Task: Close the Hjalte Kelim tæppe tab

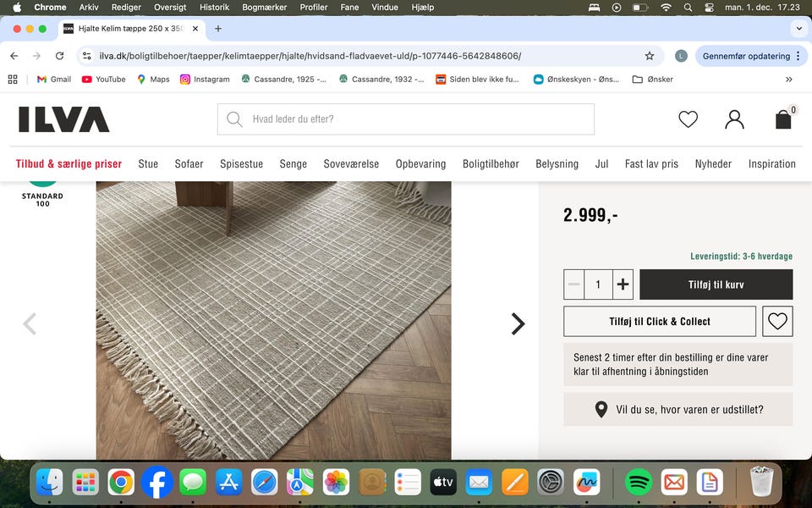Action: coord(195,29)
